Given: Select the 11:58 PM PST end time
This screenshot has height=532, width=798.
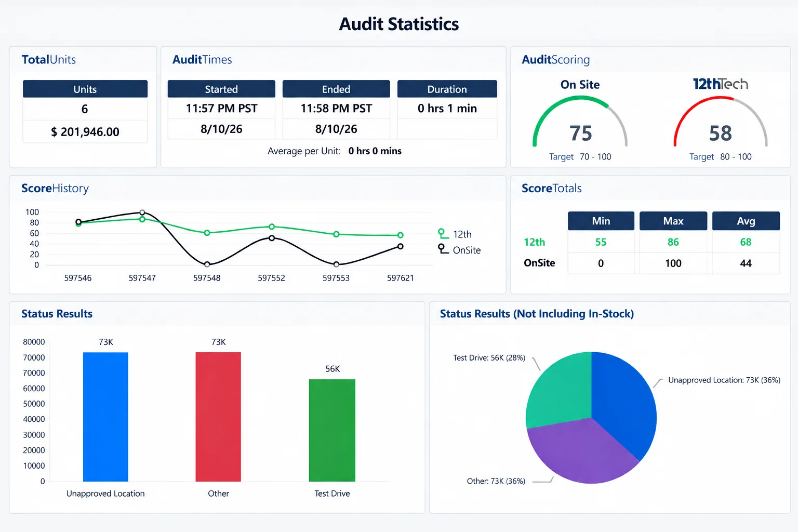Looking at the screenshot, I should click(336, 109).
